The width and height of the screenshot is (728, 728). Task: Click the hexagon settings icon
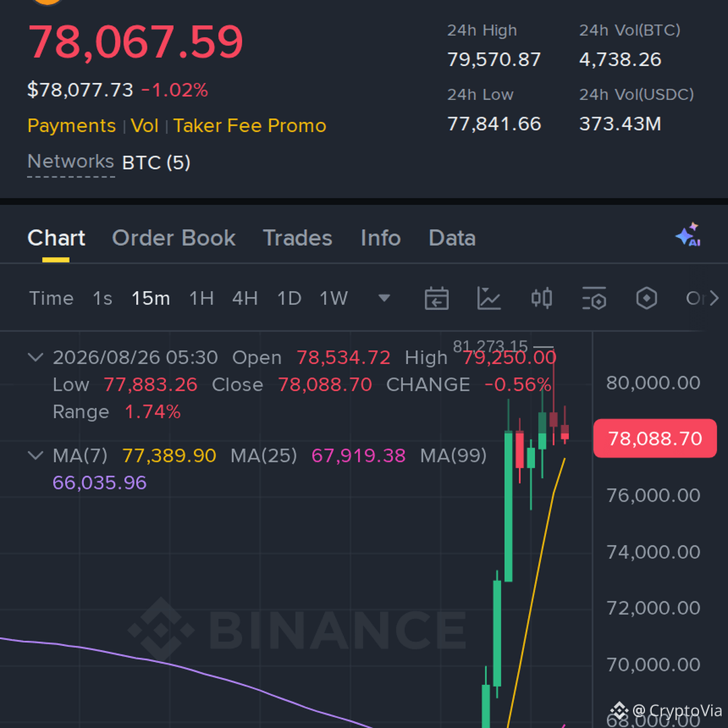(x=646, y=298)
